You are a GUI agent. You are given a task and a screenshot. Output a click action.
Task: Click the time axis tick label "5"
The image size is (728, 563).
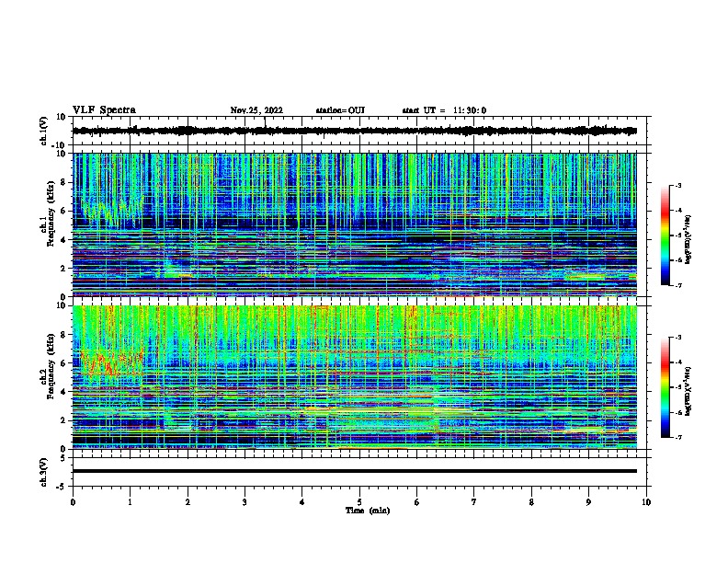pyautogui.click(x=359, y=502)
